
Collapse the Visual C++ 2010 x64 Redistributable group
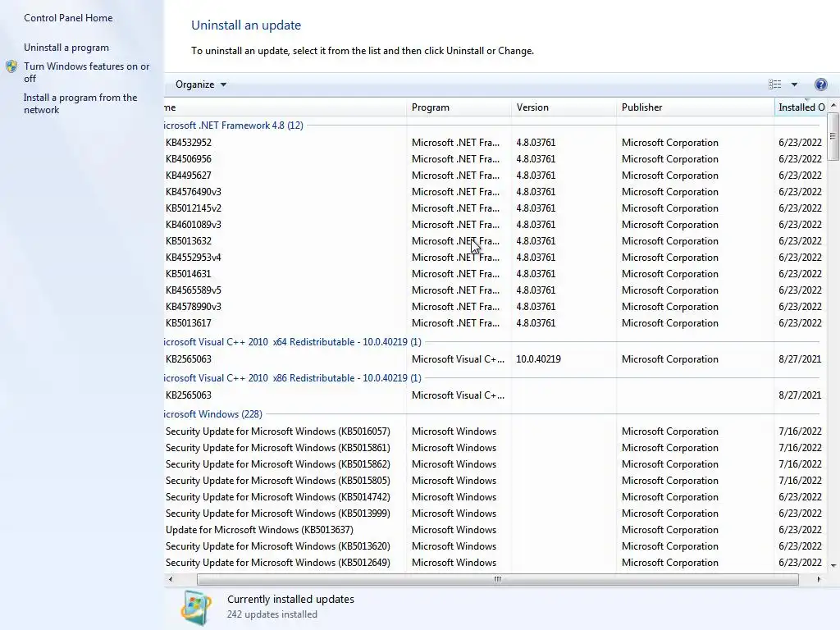click(293, 342)
